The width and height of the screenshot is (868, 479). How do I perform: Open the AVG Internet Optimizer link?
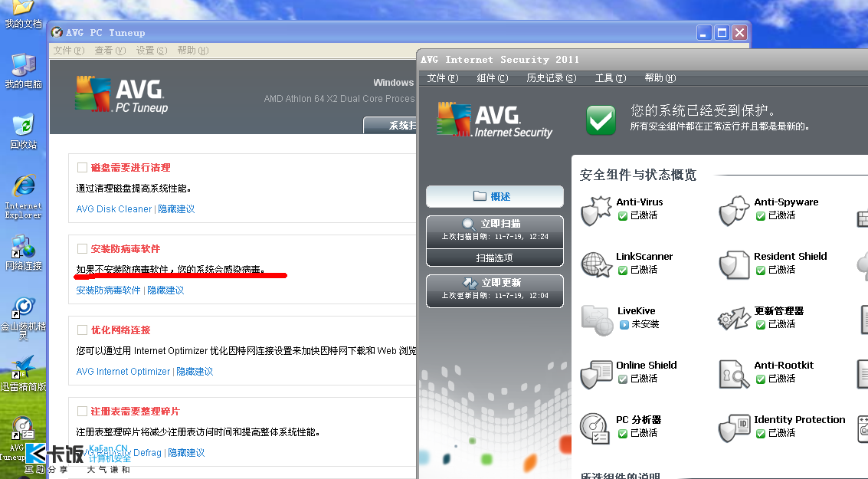pos(123,372)
